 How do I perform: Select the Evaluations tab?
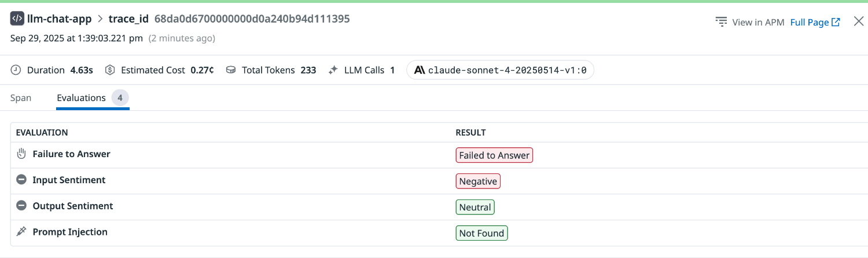pos(82,98)
